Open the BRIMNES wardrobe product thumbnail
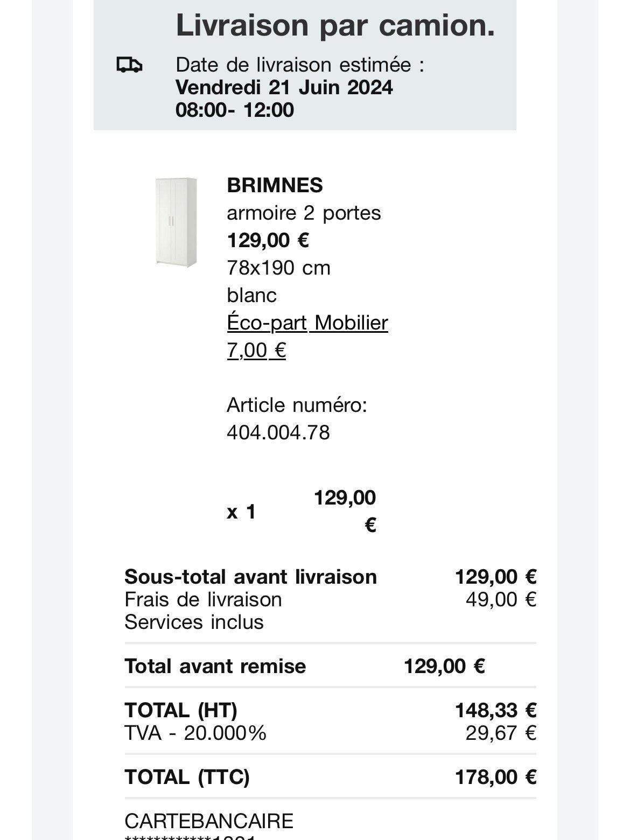 click(x=176, y=222)
